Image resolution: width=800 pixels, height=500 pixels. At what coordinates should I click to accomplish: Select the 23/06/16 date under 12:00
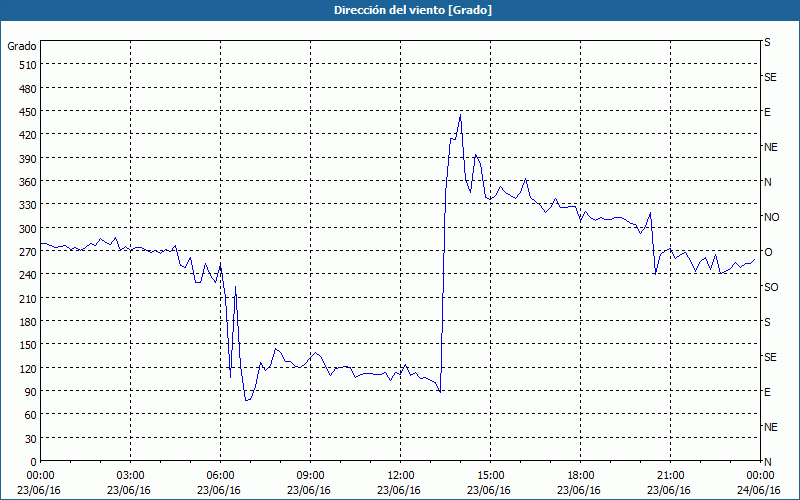[399, 490]
